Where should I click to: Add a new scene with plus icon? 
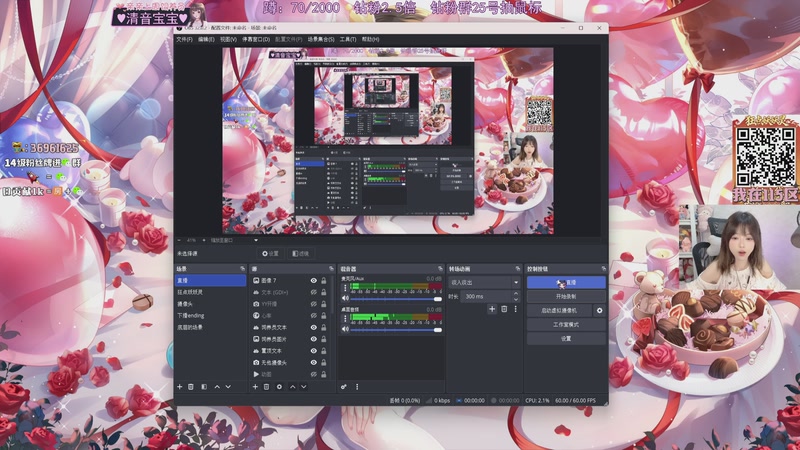180,387
